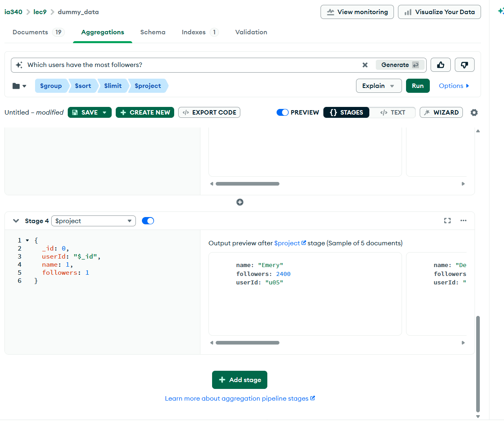The width and height of the screenshot is (504, 422).
Task: Click the scroll down arrow of stages list
Action: click(478, 416)
